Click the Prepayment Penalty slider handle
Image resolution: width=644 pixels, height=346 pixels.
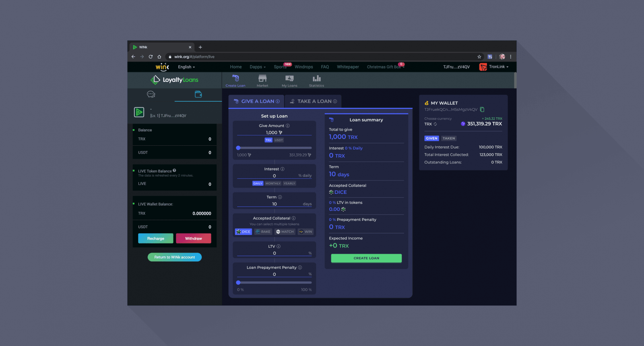[238, 282]
